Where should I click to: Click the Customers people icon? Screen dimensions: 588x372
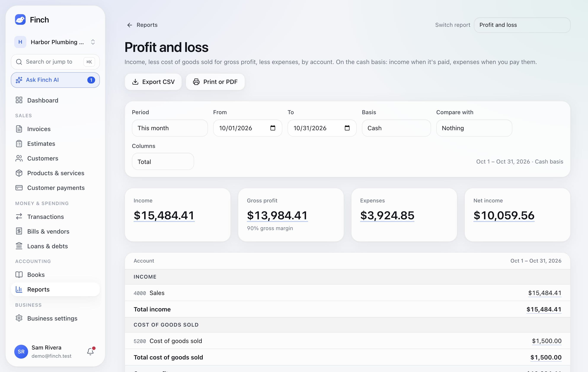19,158
